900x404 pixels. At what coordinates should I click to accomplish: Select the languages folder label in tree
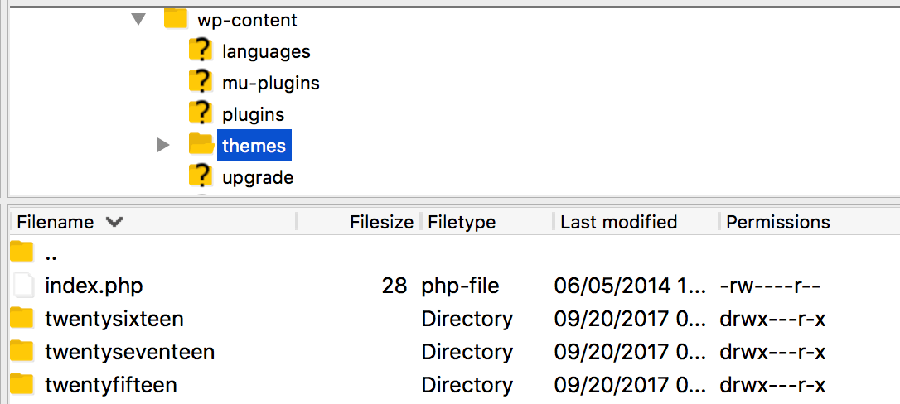coord(266,51)
